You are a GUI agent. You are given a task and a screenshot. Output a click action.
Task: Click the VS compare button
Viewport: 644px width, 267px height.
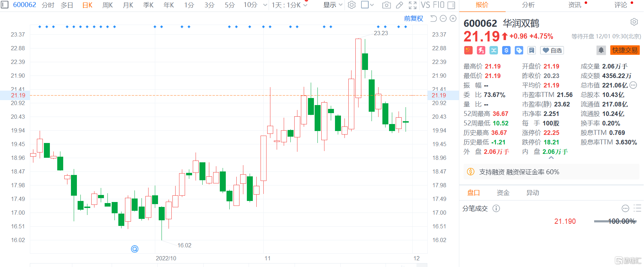[425, 5]
